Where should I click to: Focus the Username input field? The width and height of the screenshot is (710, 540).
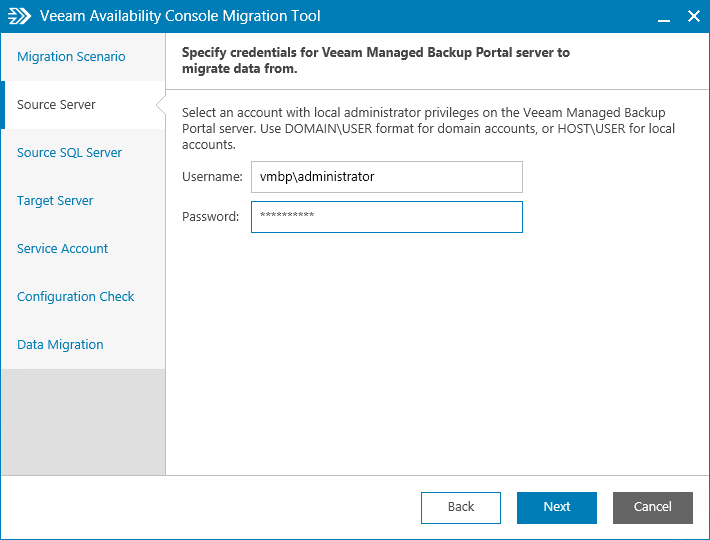tap(386, 177)
